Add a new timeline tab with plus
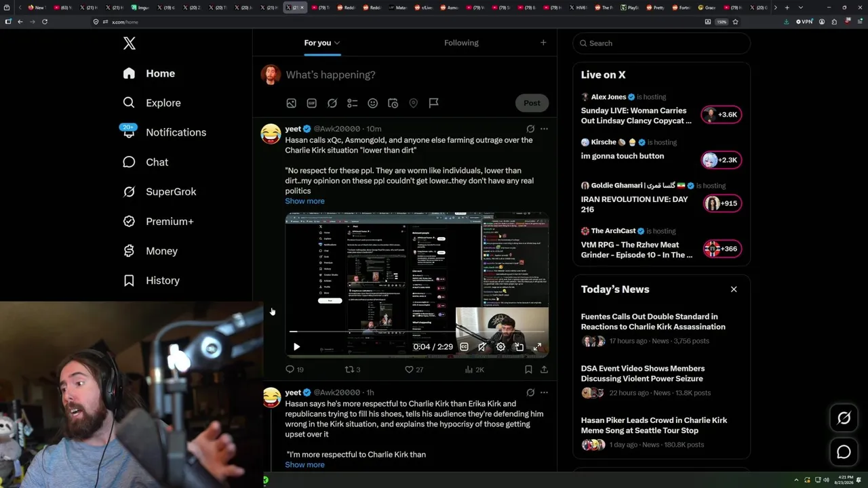 point(543,43)
